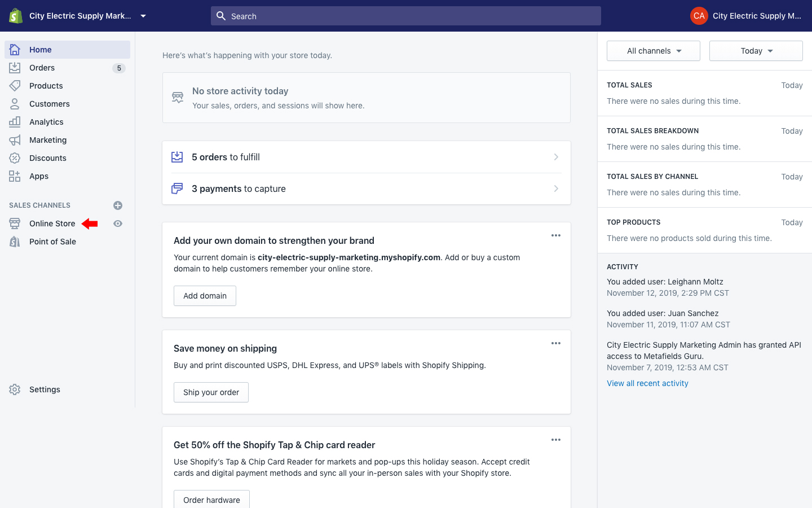Open the Settings gear icon

click(15, 389)
